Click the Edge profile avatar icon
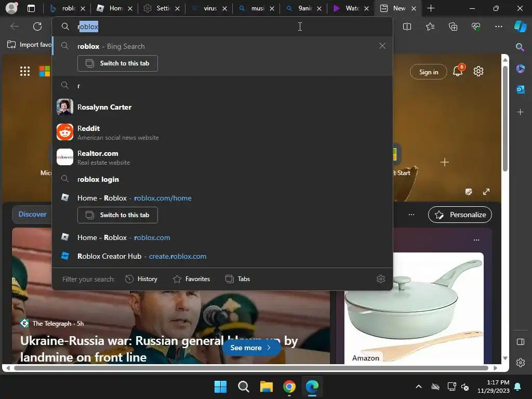 click(x=11, y=8)
